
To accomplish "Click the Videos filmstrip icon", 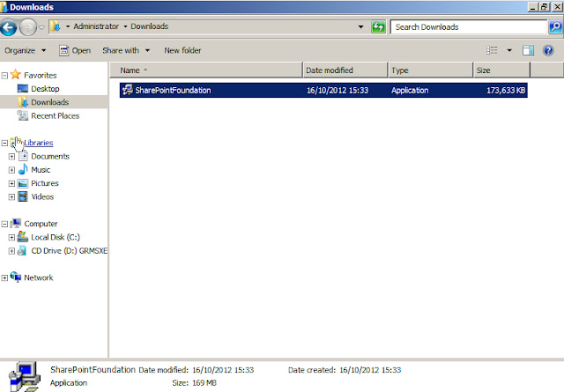I will click(23, 196).
